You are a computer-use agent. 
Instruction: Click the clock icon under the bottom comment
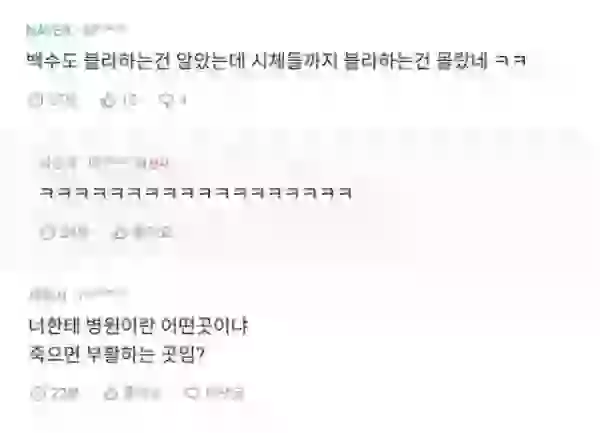[x=38, y=393]
